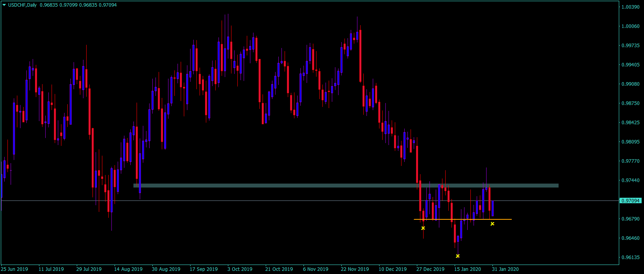The image size is (644, 274).
Task: Select the gray horizontal resistance zone rectangle
Action: coord(346,186)
